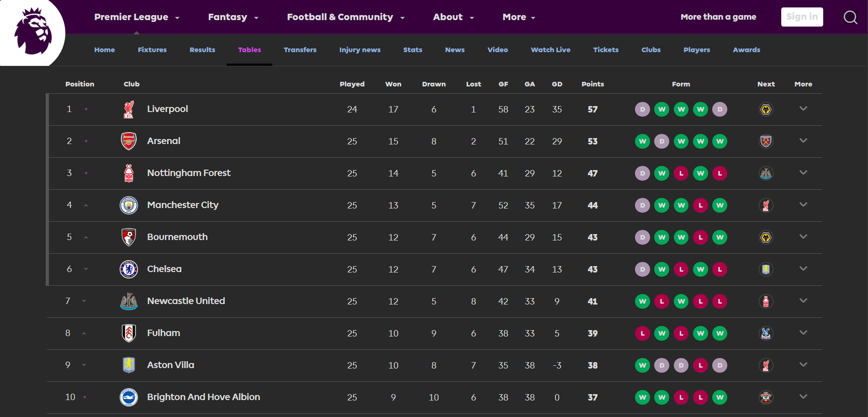Open the Injury news tab
868x417 pixels.
[x=360, y=50]
